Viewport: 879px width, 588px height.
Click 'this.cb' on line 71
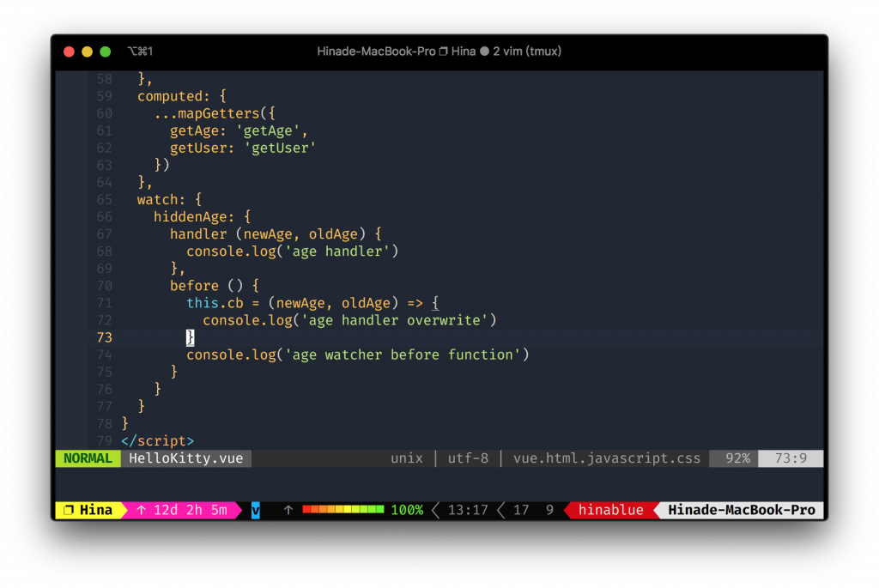click(x=215, y=303)
